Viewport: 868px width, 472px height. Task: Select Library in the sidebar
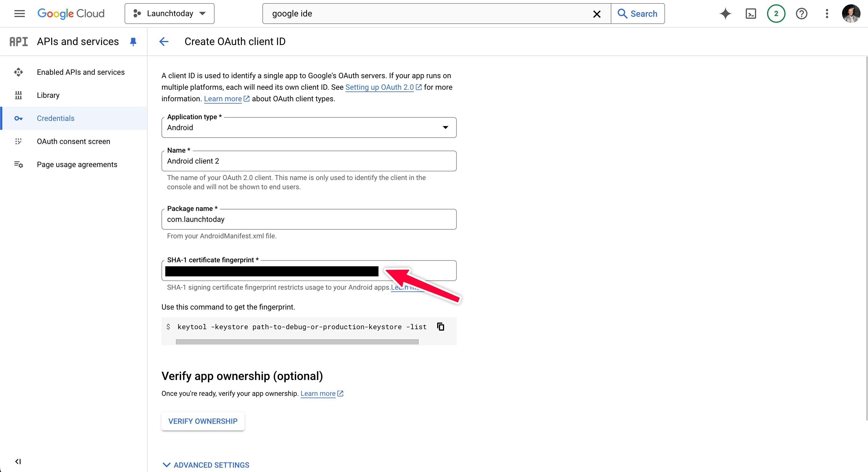pyautogui.click(x=48, y=95)
